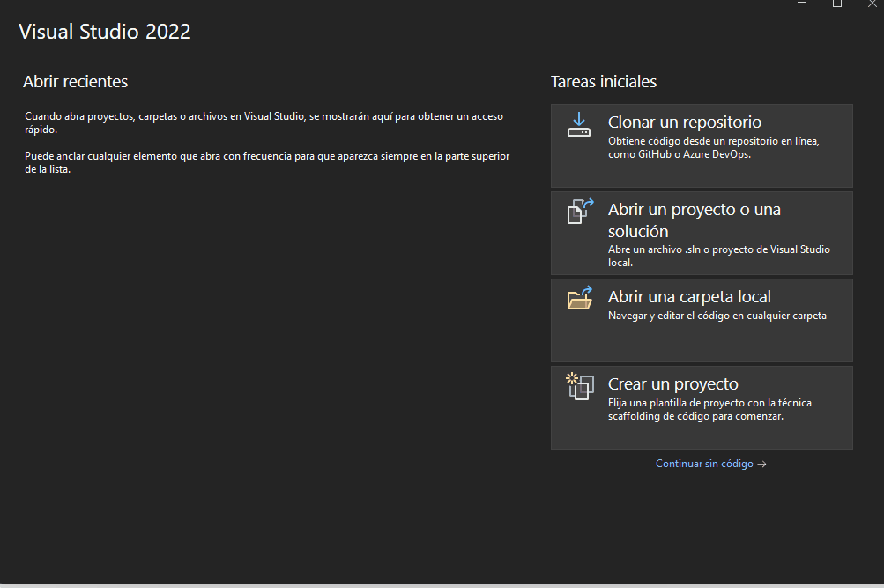Click the 'Visual Studio 2022' title text

pyautogui.click(x=105, y=32)
